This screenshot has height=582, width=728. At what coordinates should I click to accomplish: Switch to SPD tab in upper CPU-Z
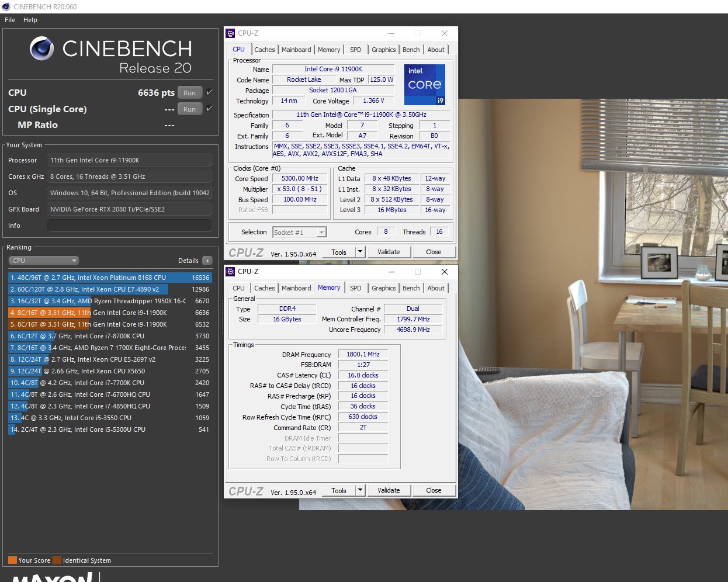pos(356,50)
